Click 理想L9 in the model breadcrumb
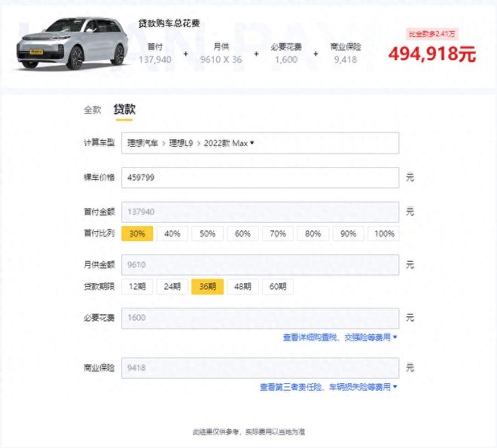This screenshot has width=497, height=448. pos(181,143)
